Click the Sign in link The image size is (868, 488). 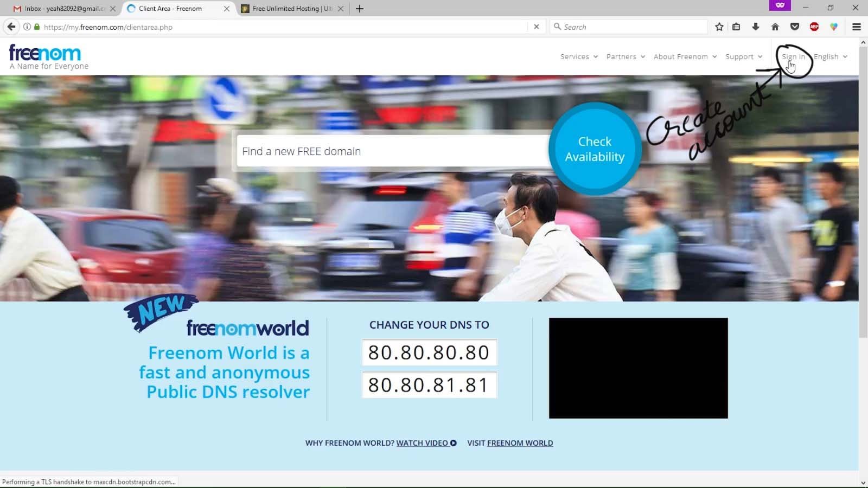[793, 56]
